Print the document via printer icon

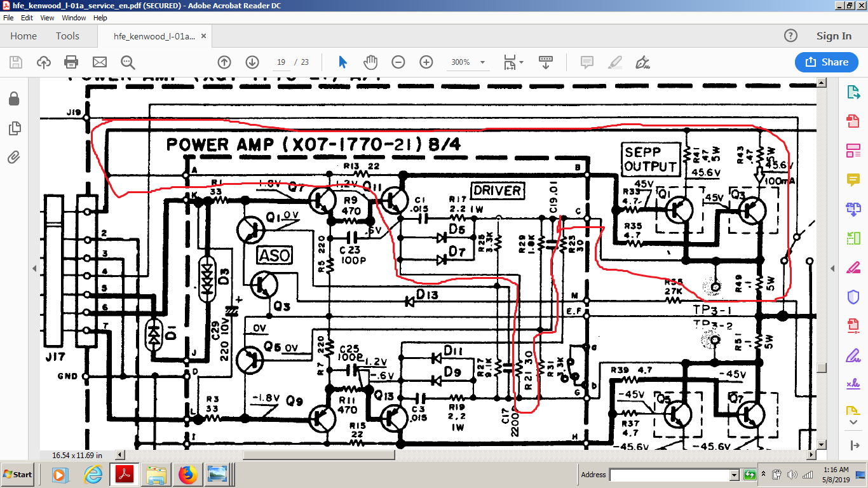click(71, 62)
